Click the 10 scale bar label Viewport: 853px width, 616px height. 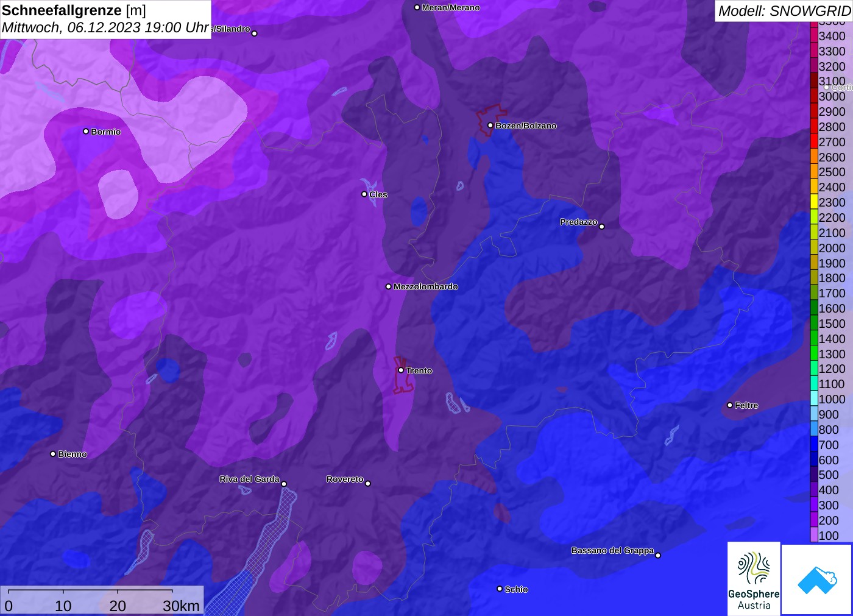[63, 606]
